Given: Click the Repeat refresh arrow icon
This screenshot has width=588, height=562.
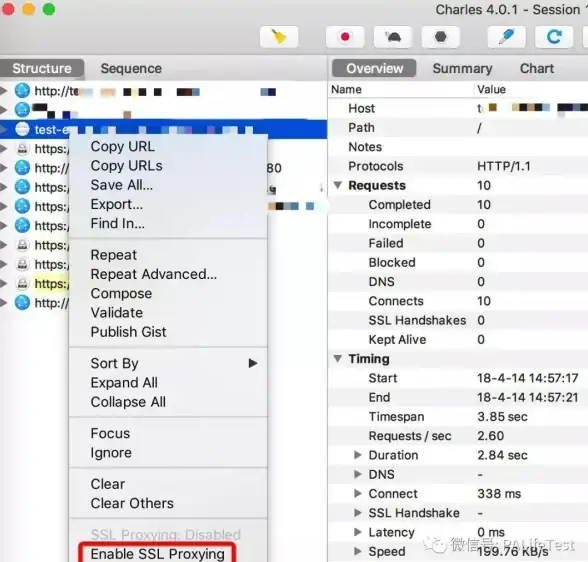Looking at the screenshot, I should [x=554, y=37].
